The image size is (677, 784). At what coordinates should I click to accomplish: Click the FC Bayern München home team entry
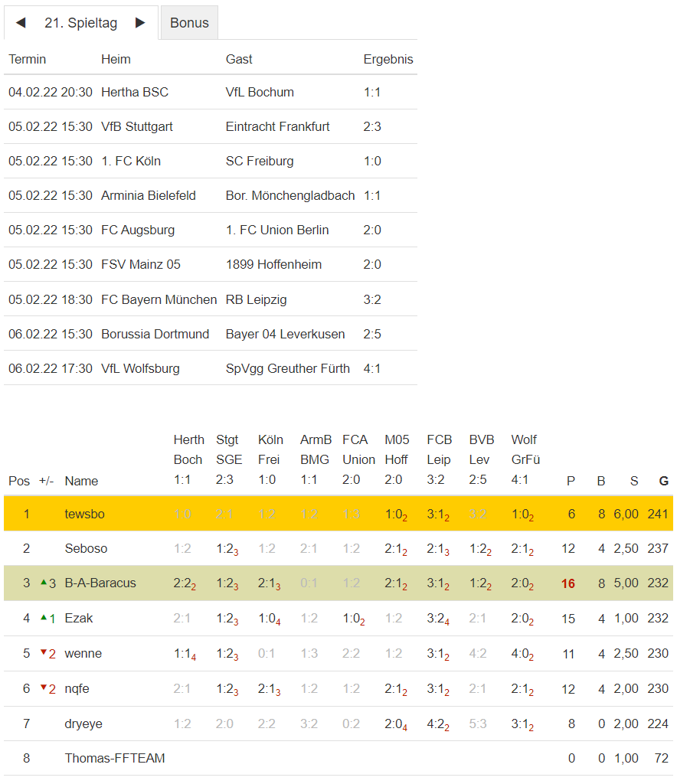(x=159, y=299)
